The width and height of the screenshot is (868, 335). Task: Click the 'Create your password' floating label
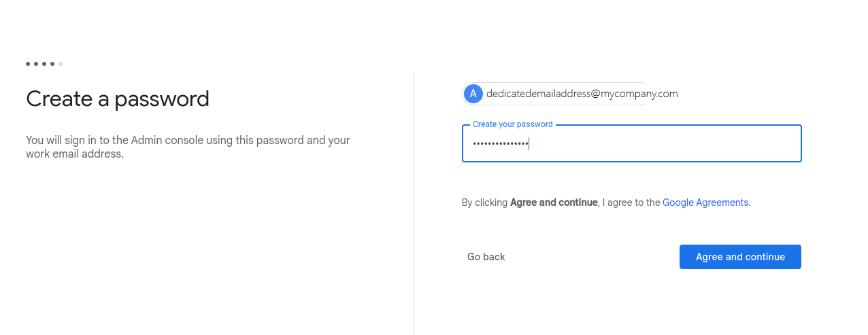pyautogui.click(x=513, y=124)
